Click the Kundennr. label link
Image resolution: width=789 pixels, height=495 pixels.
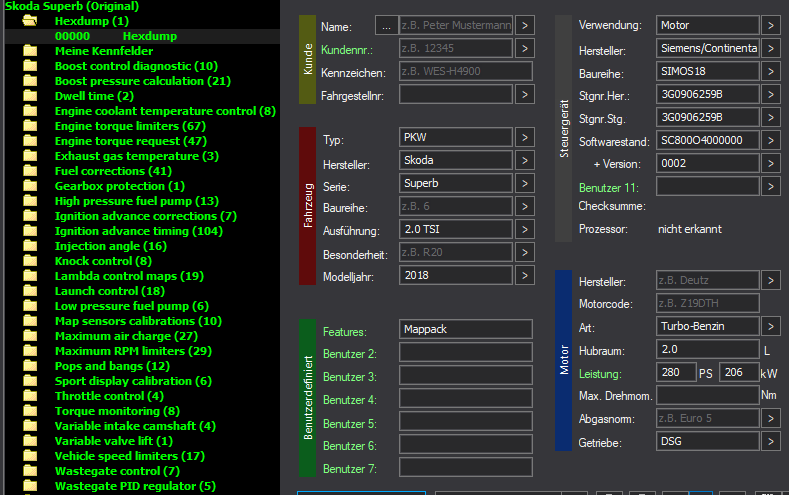[347, 50]
